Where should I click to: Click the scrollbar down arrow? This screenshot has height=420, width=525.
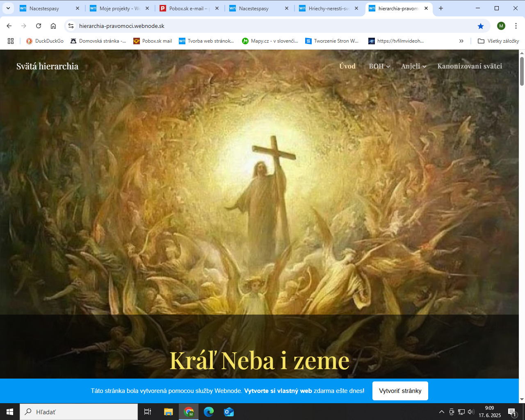[522, 399]
